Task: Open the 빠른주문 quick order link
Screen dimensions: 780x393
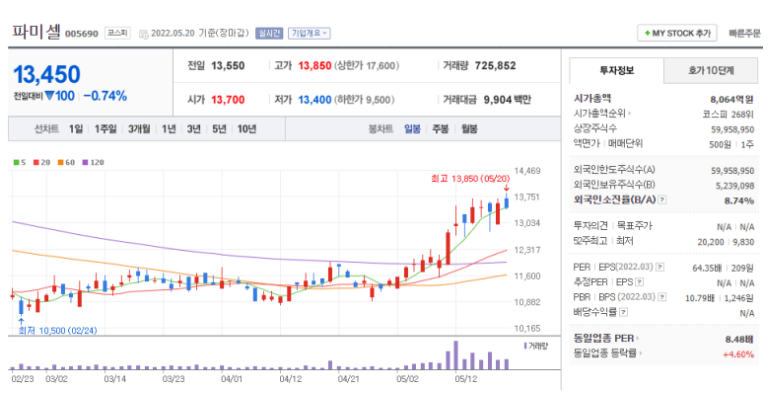Action: click(x=745, y=33)
